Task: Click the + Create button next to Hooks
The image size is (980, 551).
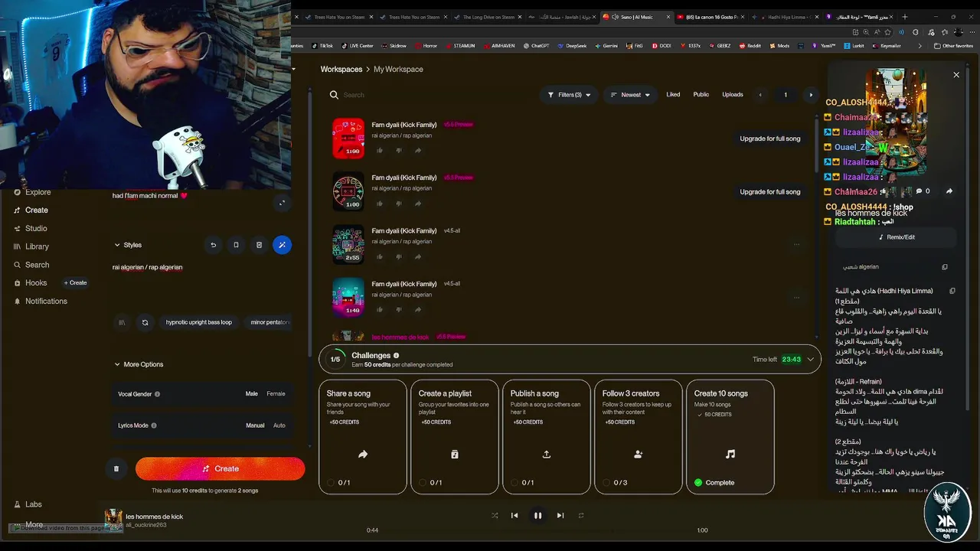Action: click(x=75, y=282)
